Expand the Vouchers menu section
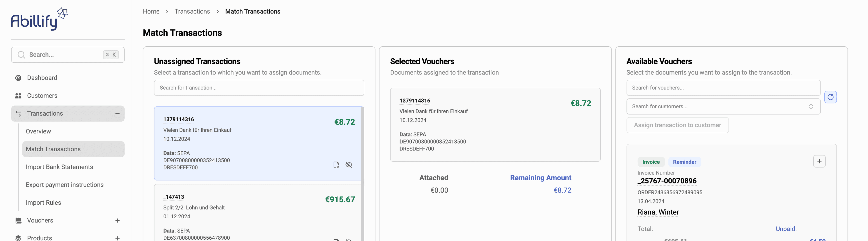This screenshot has width=868, height=241. click(117, 221)
